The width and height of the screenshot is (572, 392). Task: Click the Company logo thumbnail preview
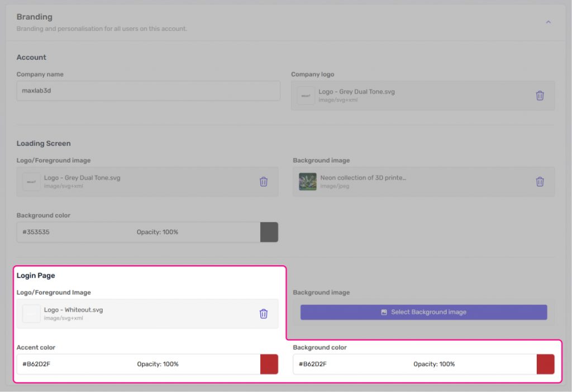[x=306, y=95]
